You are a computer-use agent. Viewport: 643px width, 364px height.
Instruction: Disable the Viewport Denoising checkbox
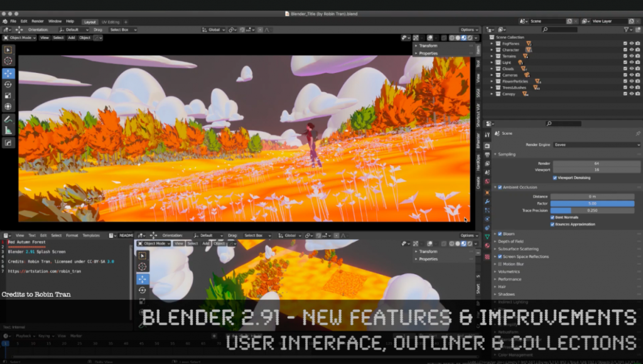tap(554, 178)
